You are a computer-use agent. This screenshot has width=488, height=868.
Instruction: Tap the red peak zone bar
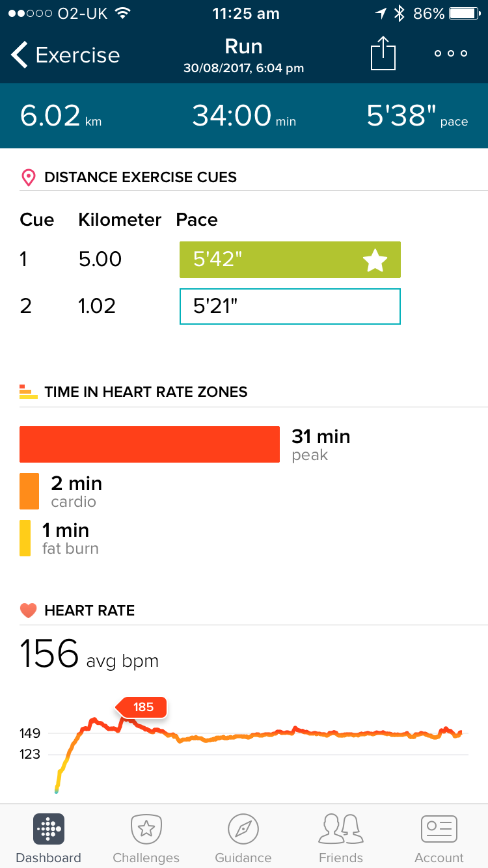click(150, 444)
